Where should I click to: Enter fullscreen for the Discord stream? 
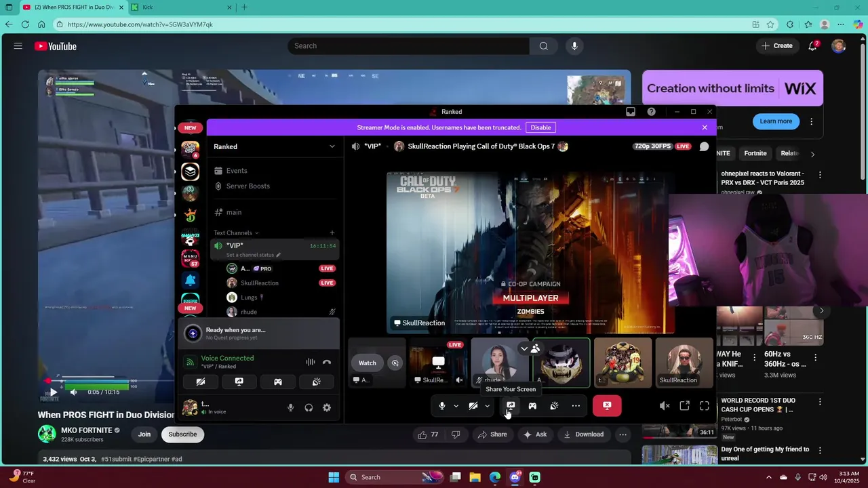[x=705, y=406]
